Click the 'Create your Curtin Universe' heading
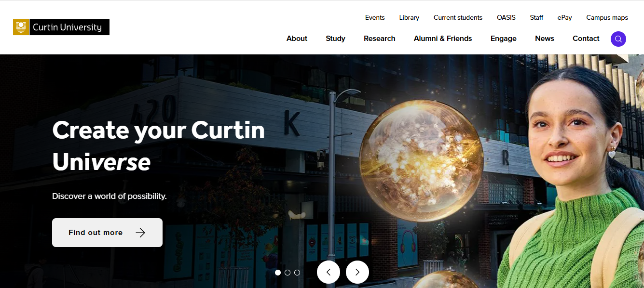Screen dimensions: 644x288 pyautogui.click(x=159, y=146)
